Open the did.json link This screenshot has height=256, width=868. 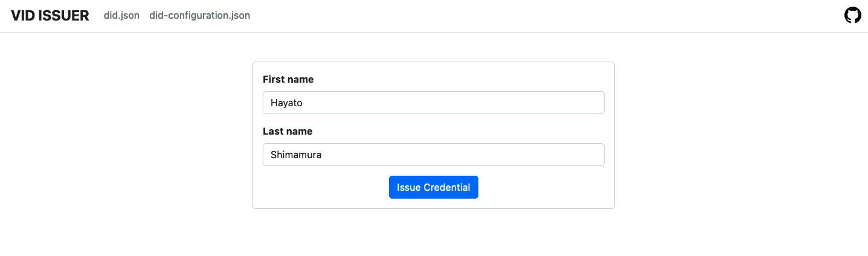(x=121, y=16)
